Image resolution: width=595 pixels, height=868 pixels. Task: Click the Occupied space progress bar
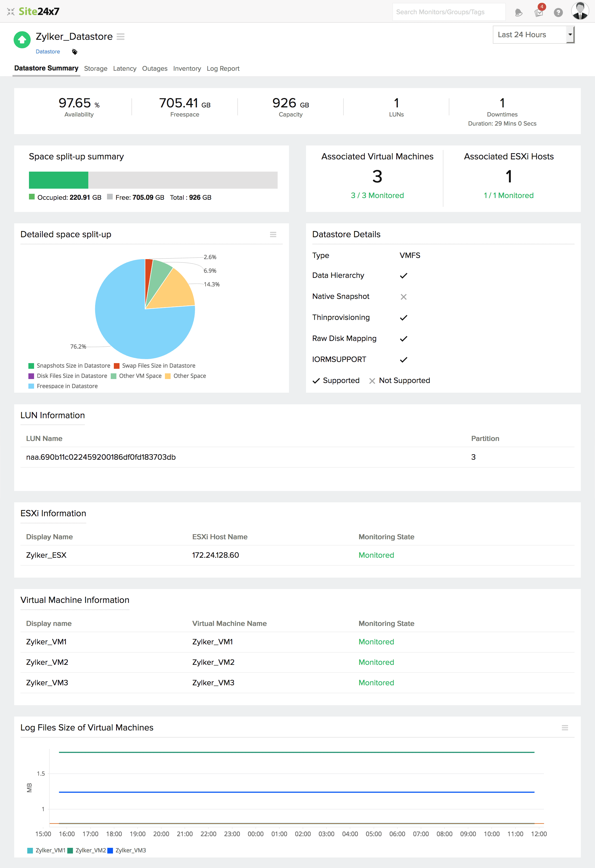(58, 180)
